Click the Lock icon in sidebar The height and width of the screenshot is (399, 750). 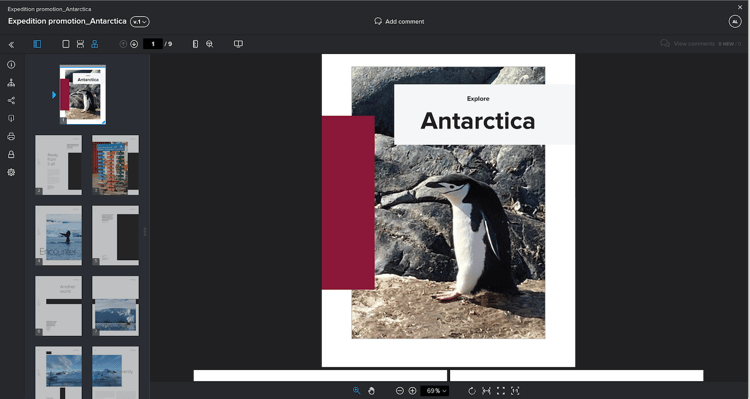11,155
